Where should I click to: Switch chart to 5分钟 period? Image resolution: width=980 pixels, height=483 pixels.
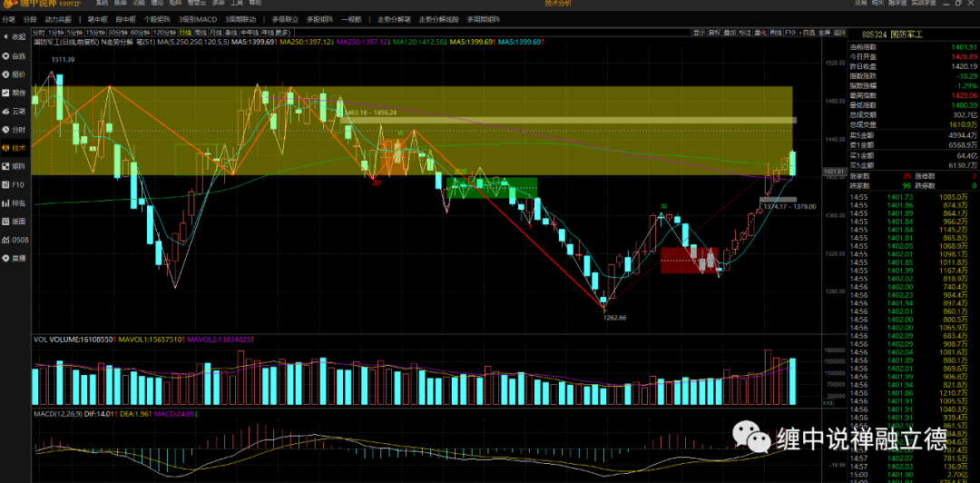[x=75, y=32]
